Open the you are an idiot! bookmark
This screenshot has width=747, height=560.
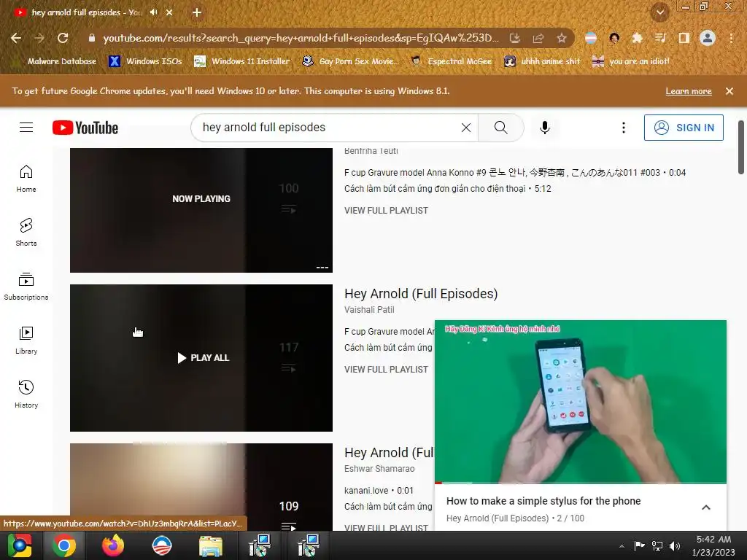pos(631,61)
